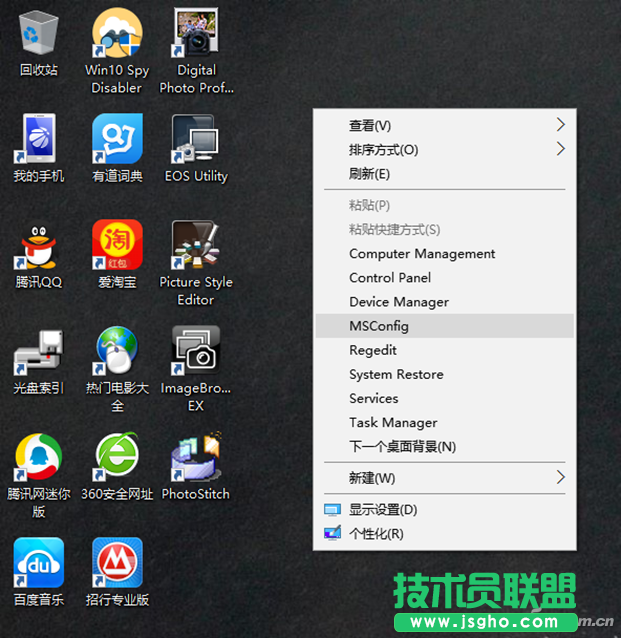Image resolution: width=621 pixels, height=638 pixels.
Task: Open the 360 secure browser icon
Action: click(117, 458)
